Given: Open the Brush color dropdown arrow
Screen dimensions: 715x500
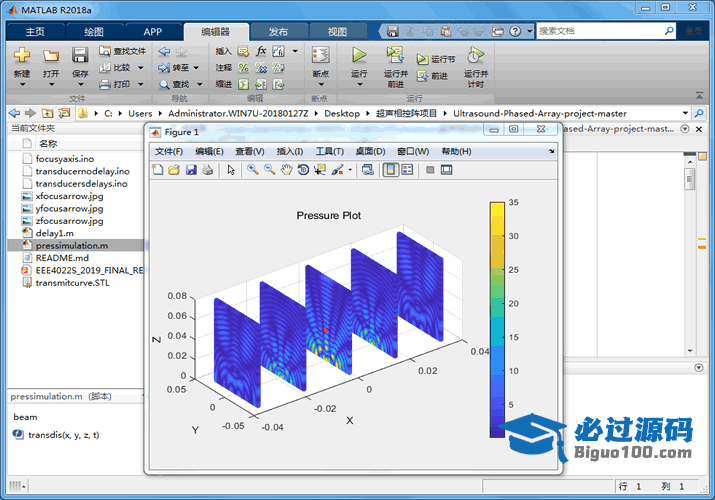Looking at the screenshot, I should tap(350, 170).
